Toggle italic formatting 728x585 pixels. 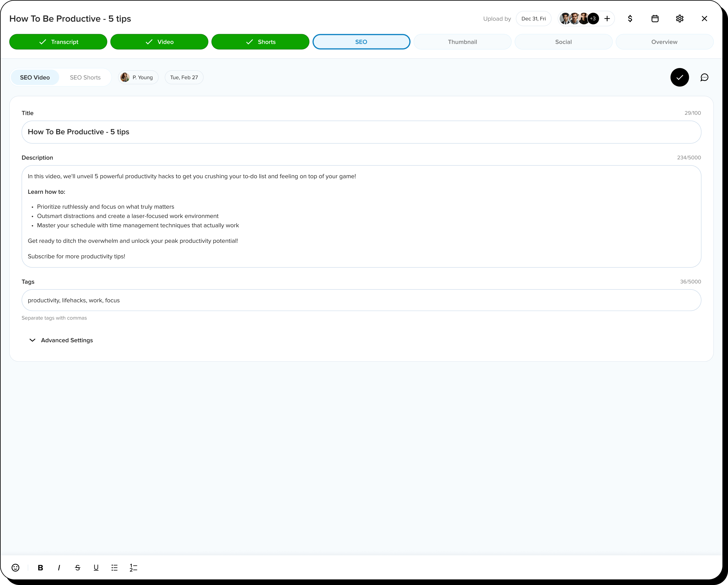pyautogui.click(x=59, y=567)
